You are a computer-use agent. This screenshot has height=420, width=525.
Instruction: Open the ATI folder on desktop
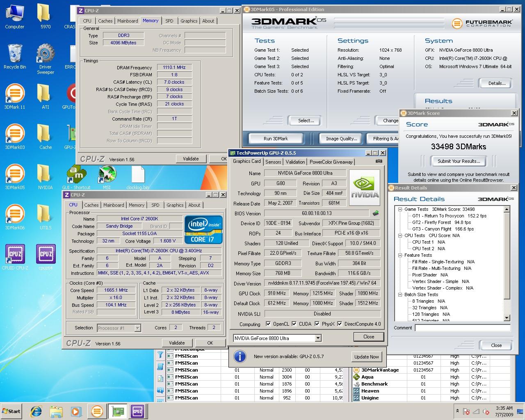tap(45, 97)
